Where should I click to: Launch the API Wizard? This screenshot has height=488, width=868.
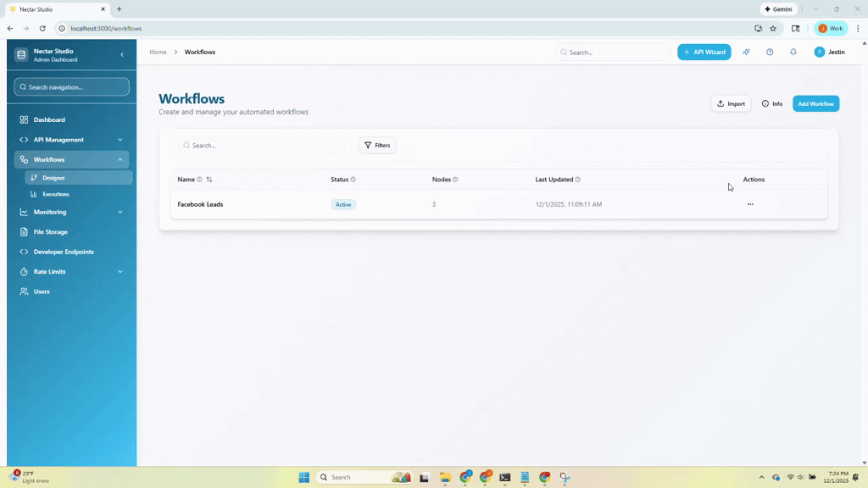tap(704, 52)
